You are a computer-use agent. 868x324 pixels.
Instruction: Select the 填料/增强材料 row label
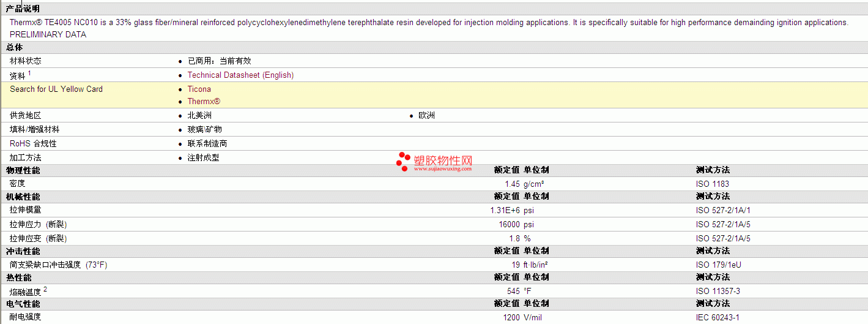pyautogui.click(x=34, y=129)
